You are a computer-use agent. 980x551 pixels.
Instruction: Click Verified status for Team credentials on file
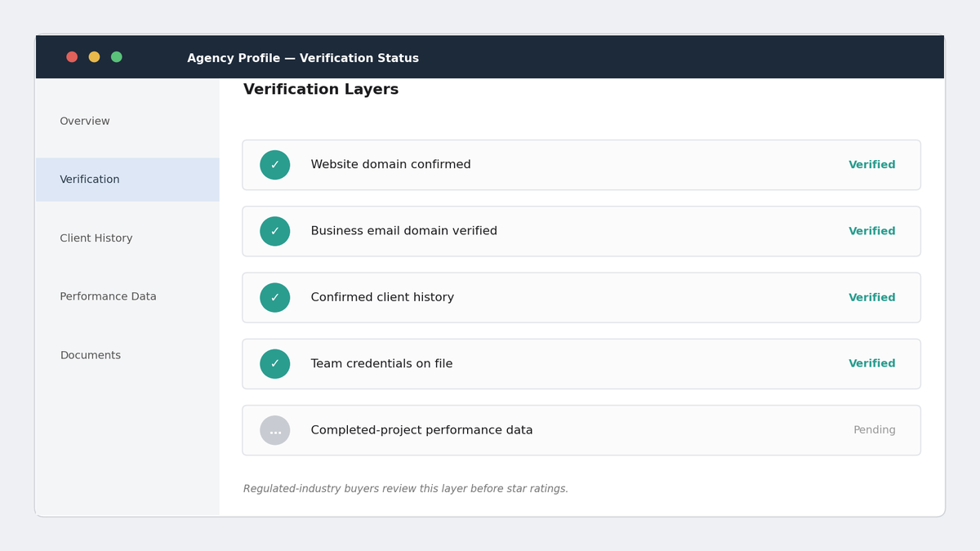(871, 364)
